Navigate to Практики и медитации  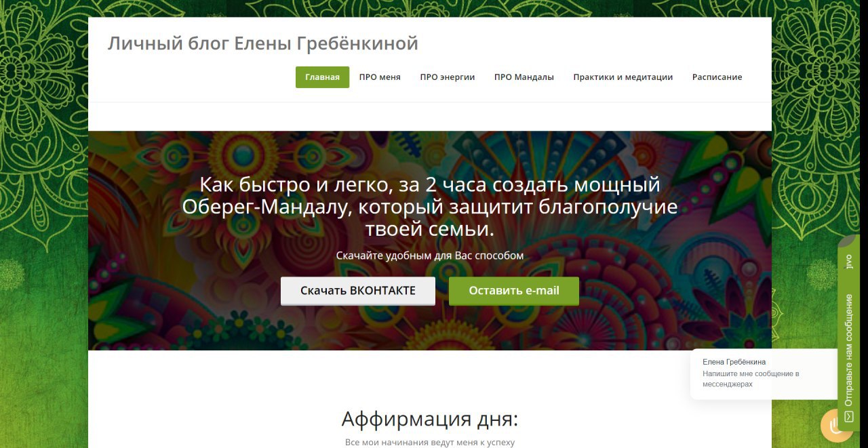(623, 77)
